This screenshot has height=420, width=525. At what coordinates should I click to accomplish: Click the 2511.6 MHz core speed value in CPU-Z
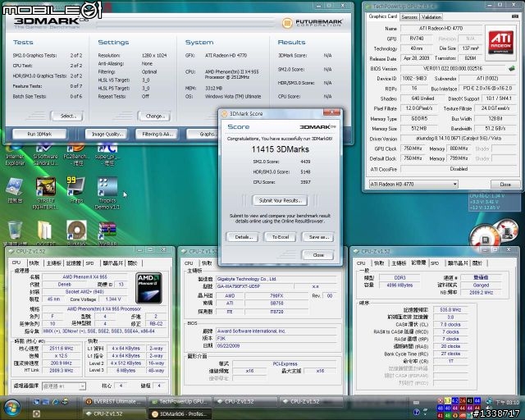coord(62,349)
